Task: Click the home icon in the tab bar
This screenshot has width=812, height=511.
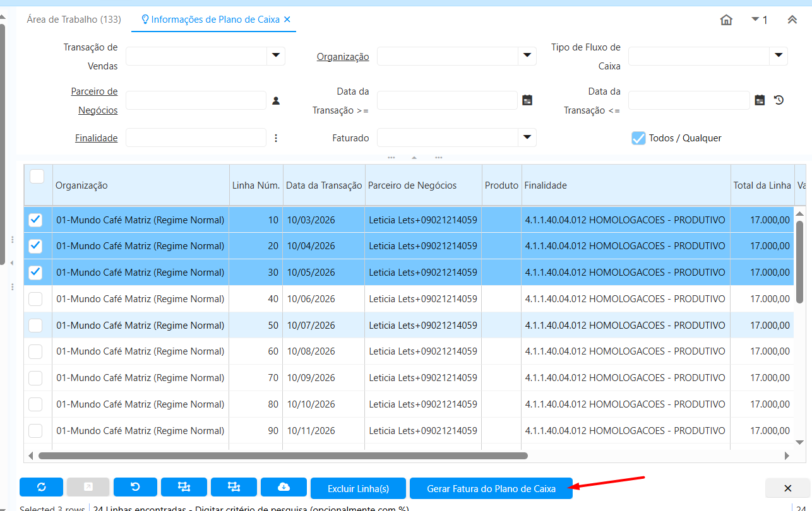Action: click(x=726, y=20)
